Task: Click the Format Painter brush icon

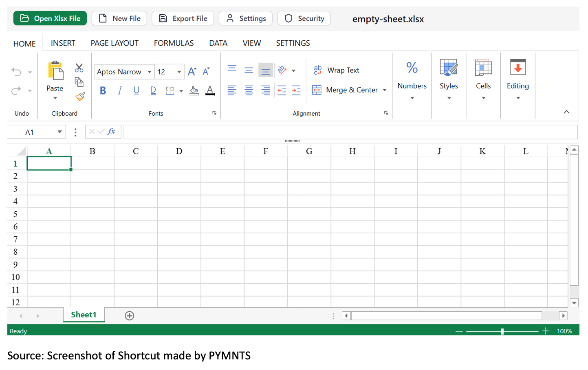Action: (x=80, y=97)
